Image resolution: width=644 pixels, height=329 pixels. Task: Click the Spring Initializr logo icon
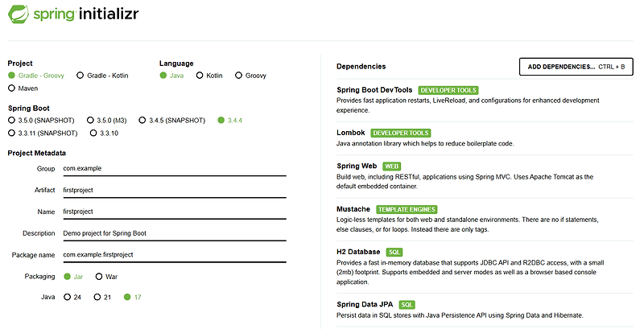pos(19,15)
